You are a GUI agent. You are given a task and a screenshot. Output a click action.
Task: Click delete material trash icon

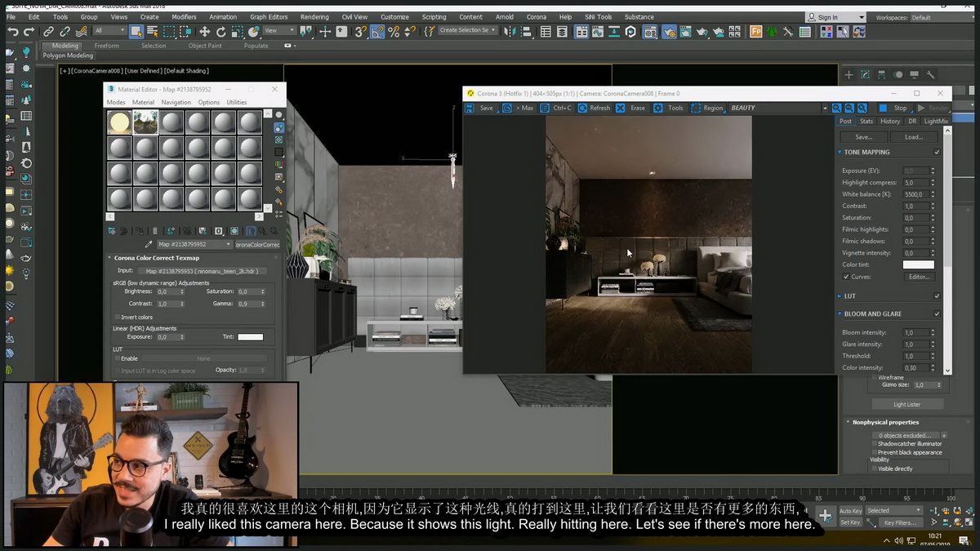155,231
